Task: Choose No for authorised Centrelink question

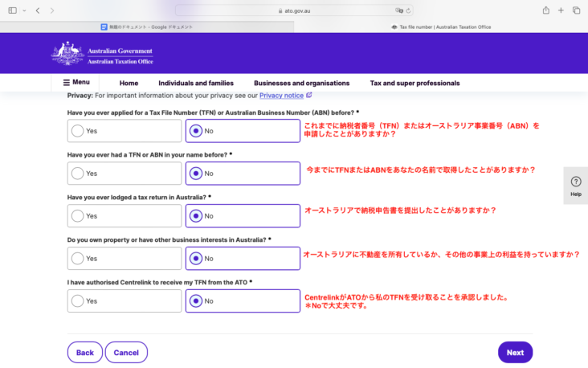Action: (x=194, y=301)
